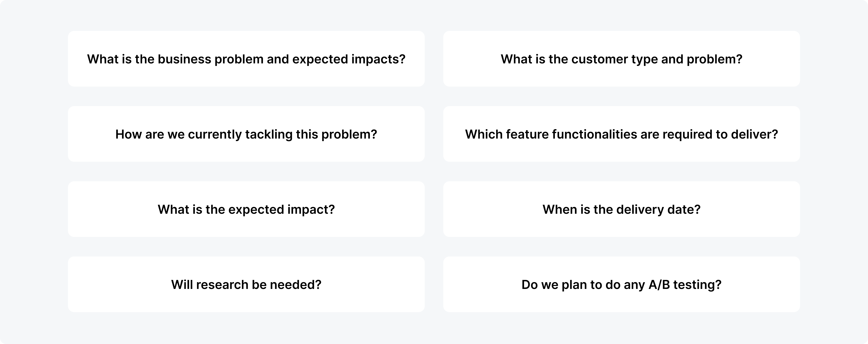Click the words 'research be needed?'
The height and width of the screenshot is (344, 868).
[x=259, y=285]
